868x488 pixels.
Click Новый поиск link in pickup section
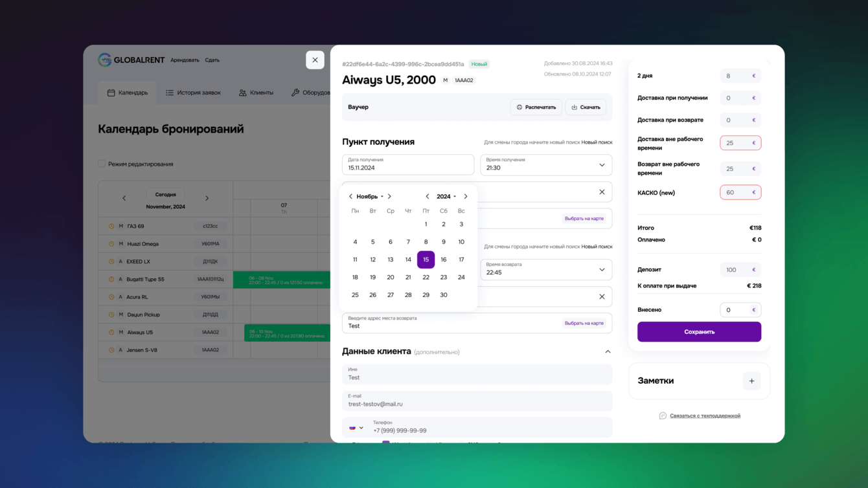[x=597, y=142]
